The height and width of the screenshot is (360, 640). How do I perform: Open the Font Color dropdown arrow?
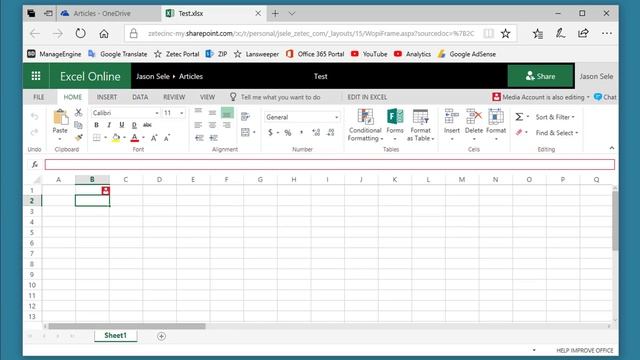pyautogui.click(x=143, y=138)
